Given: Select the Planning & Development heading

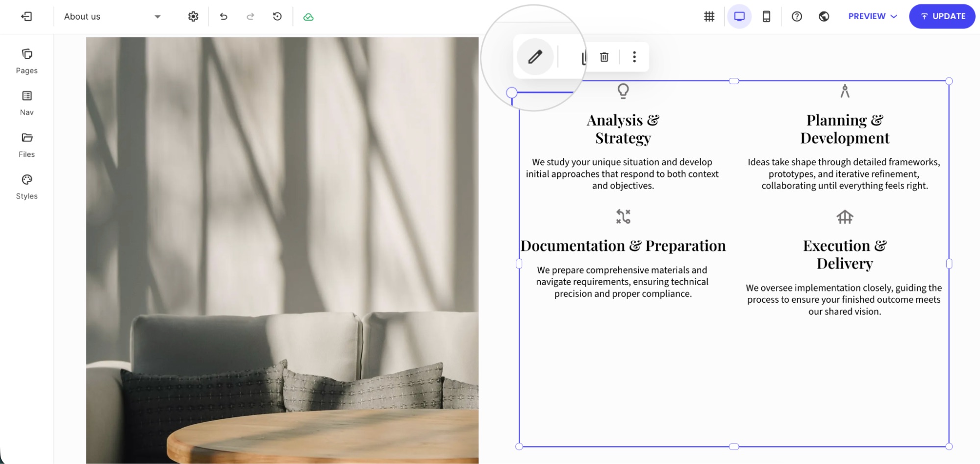Looking at the screenshot, I should click(845, 129).
